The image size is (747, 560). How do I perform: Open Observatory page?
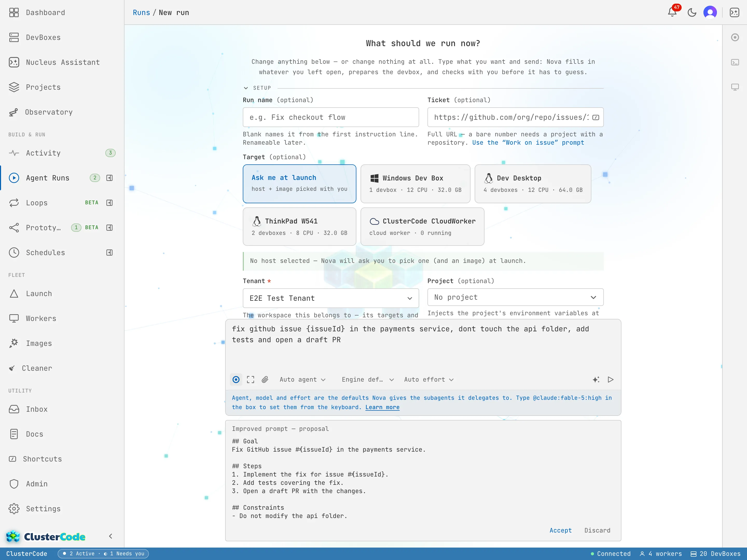[62, 112]
